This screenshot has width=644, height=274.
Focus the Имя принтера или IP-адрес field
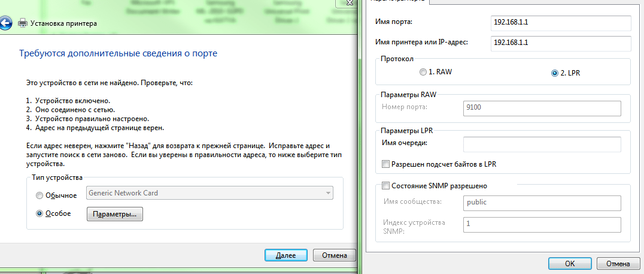coord(560,43)
